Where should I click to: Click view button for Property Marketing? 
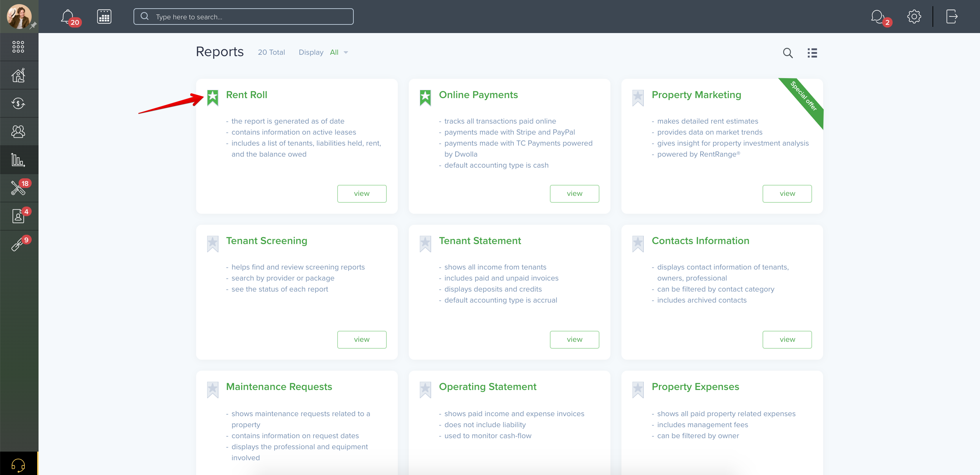point(787,194)
